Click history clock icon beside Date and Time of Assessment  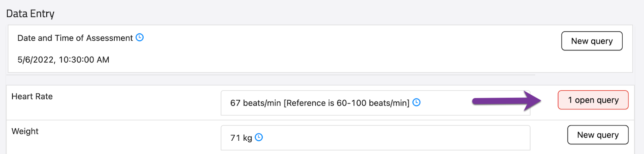(140, 37)
